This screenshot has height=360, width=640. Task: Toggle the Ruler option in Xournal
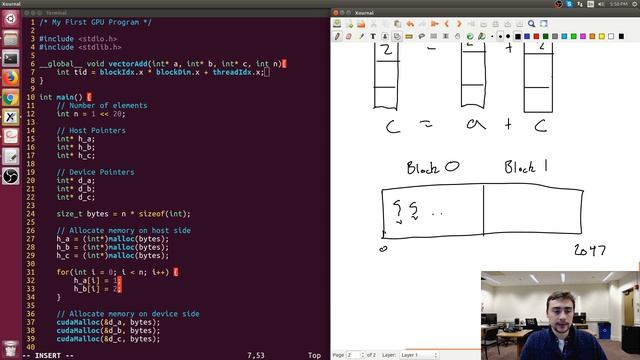tap(409, 36)
